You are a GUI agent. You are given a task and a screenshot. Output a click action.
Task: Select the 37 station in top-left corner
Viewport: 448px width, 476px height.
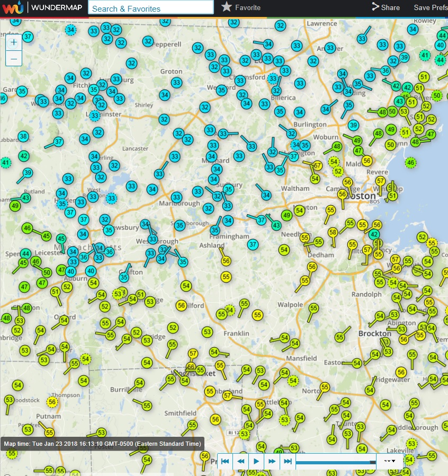click(x=28, y=37)
